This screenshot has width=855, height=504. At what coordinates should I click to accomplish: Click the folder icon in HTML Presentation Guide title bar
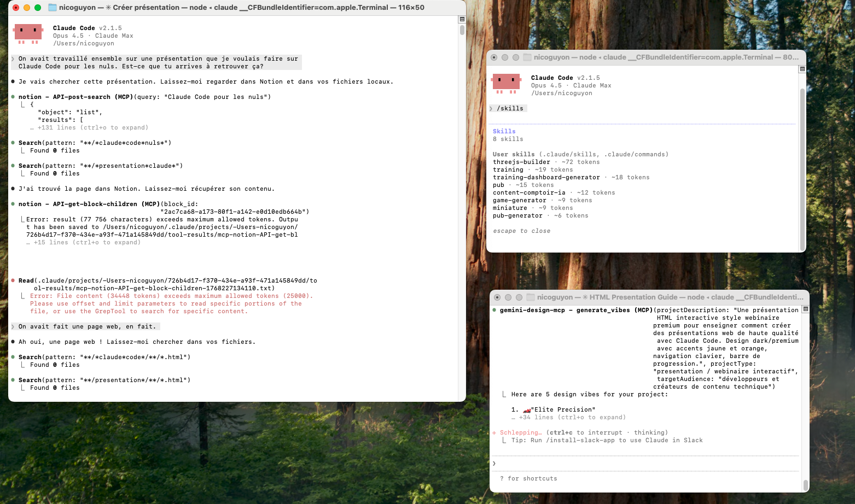coord(530,297)
